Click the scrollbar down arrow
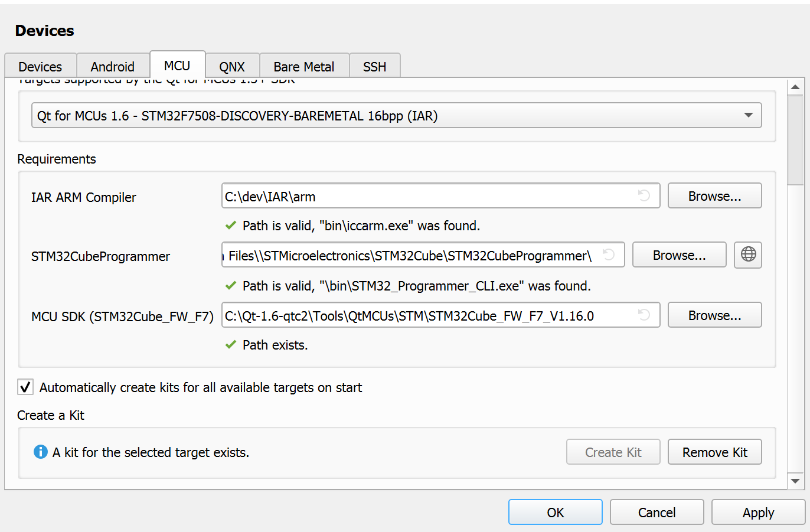Image resolution: width=810 pixels, height=532 pixels. tap(795, 481)
